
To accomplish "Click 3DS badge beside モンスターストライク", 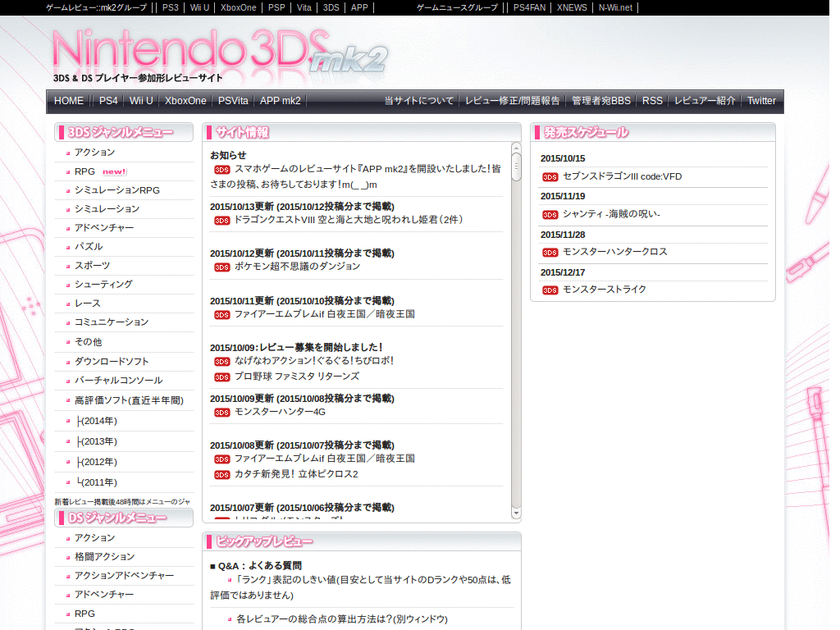I will (550, 290).
